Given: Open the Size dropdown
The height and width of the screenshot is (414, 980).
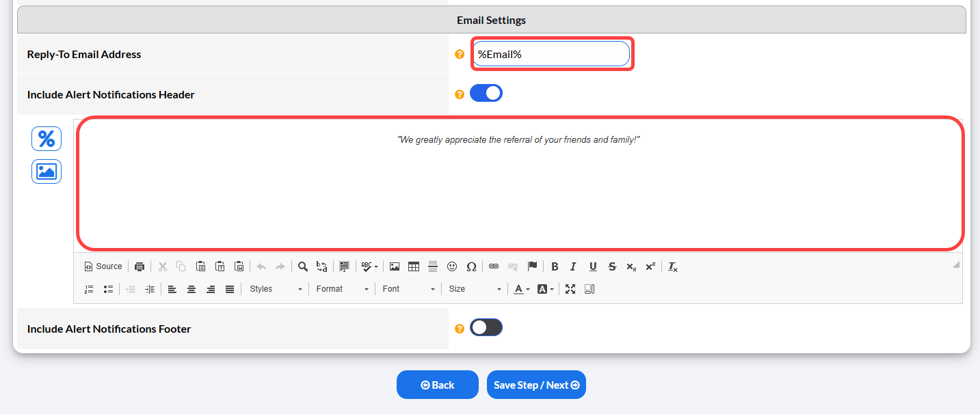Looking at the screenshot, I should 475,289.
